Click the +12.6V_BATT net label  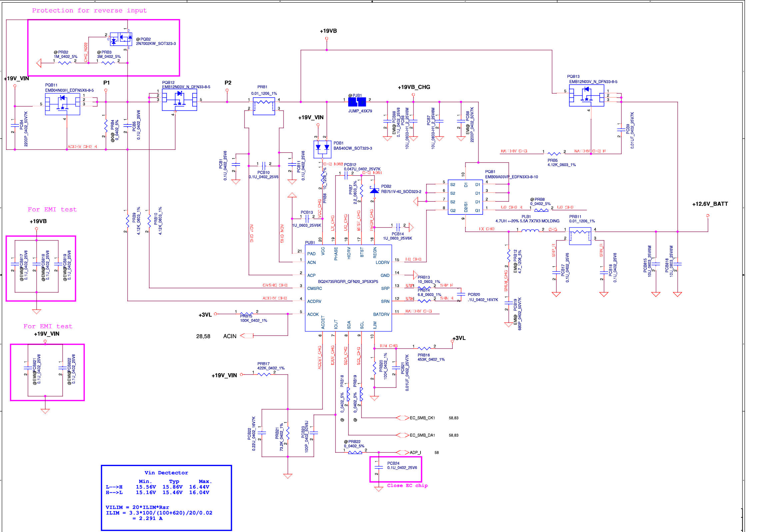tap(710, 204)
